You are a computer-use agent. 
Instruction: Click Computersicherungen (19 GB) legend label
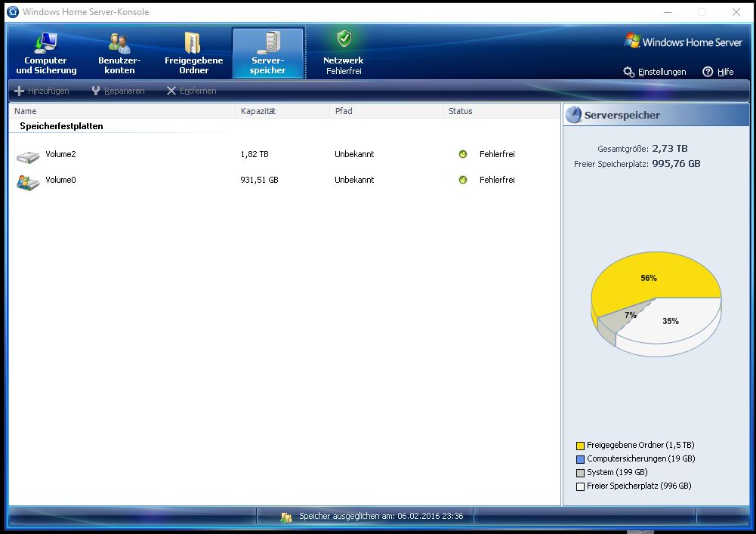coord(641,458)
